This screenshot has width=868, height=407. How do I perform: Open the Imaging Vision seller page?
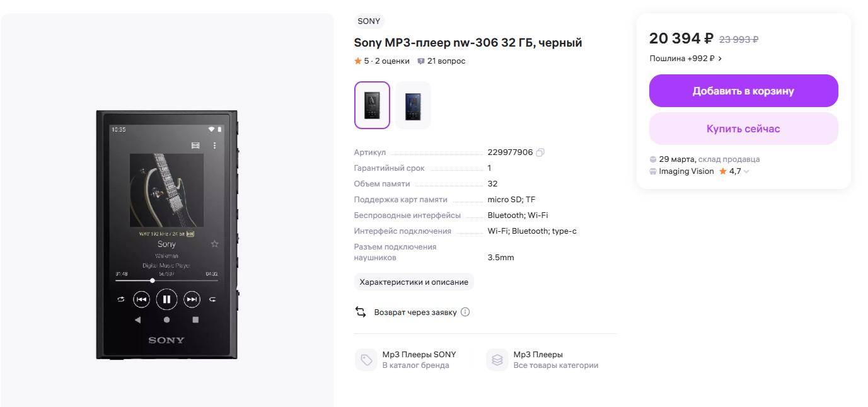(686, 171)
